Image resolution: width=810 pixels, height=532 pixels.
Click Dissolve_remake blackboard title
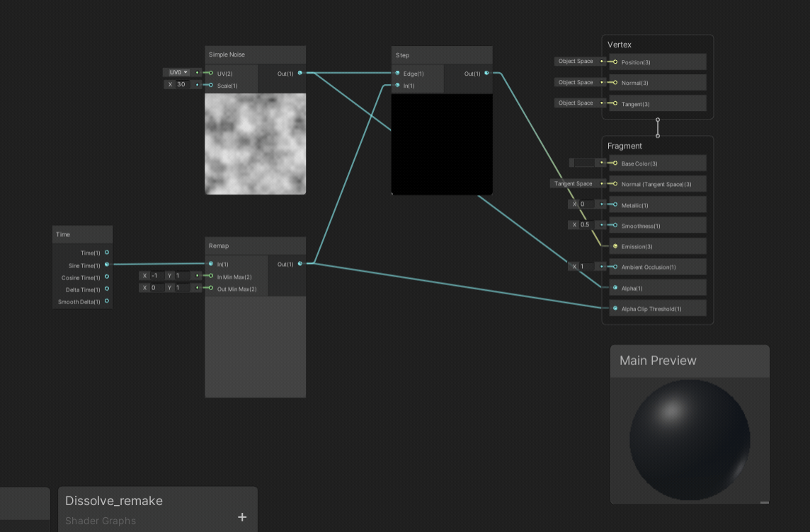pos(114,501)
